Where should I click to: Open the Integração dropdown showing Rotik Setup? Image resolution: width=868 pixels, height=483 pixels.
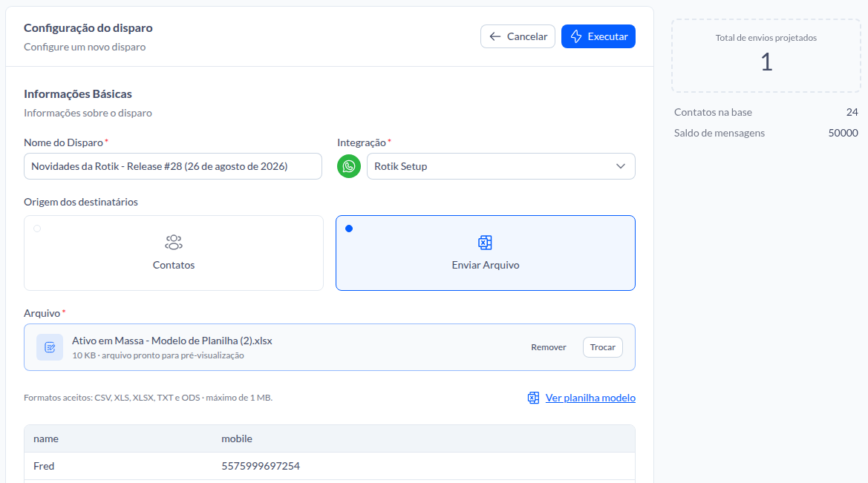coord(500,166)
